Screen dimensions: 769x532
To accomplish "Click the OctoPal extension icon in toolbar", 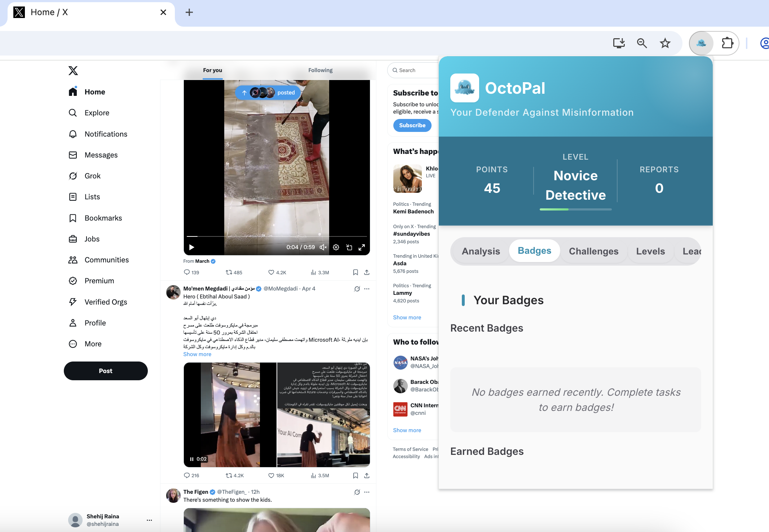I will click(x=701, y=43).
